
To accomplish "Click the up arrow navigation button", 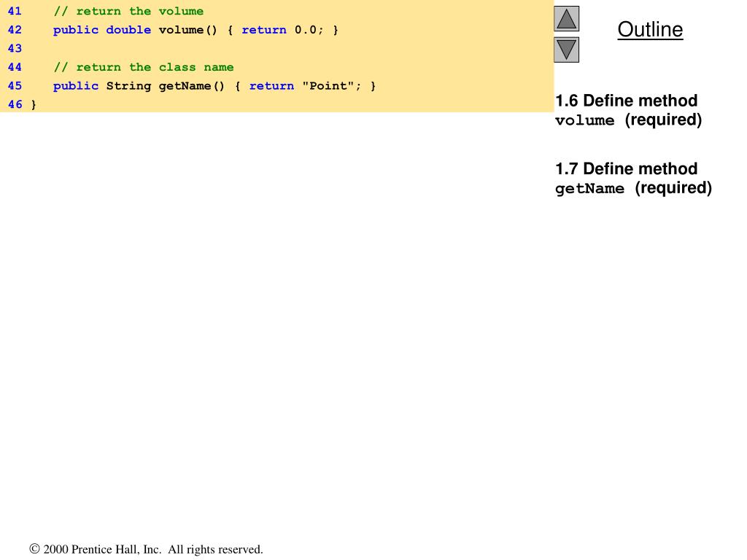I will 566,18.
